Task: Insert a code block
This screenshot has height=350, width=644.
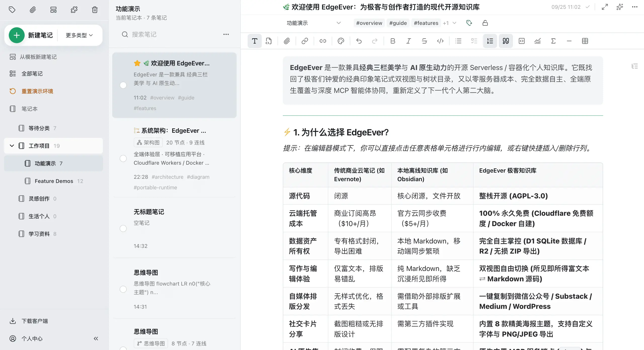Action: 522,41
